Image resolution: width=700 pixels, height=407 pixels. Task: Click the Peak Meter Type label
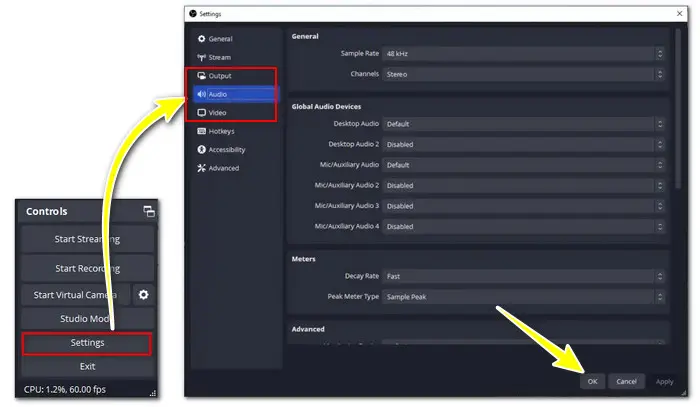[x=353, y=297]
